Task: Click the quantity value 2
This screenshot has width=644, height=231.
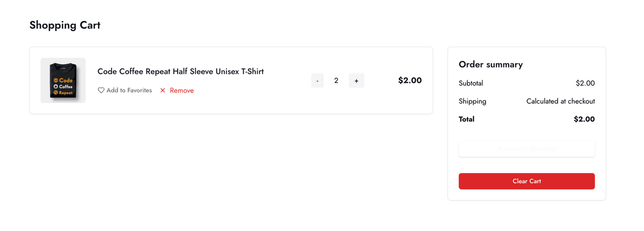Action: [336, 81]
